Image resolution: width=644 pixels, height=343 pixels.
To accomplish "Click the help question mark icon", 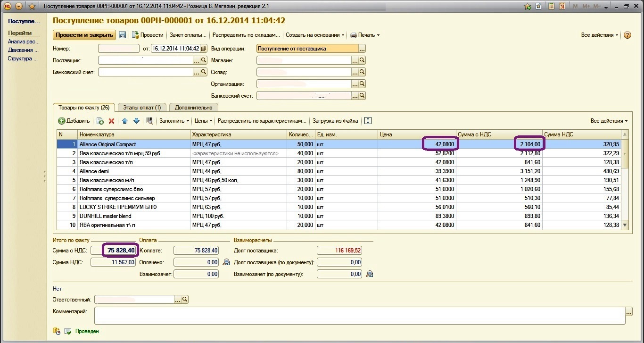I will tap(627, 35).
